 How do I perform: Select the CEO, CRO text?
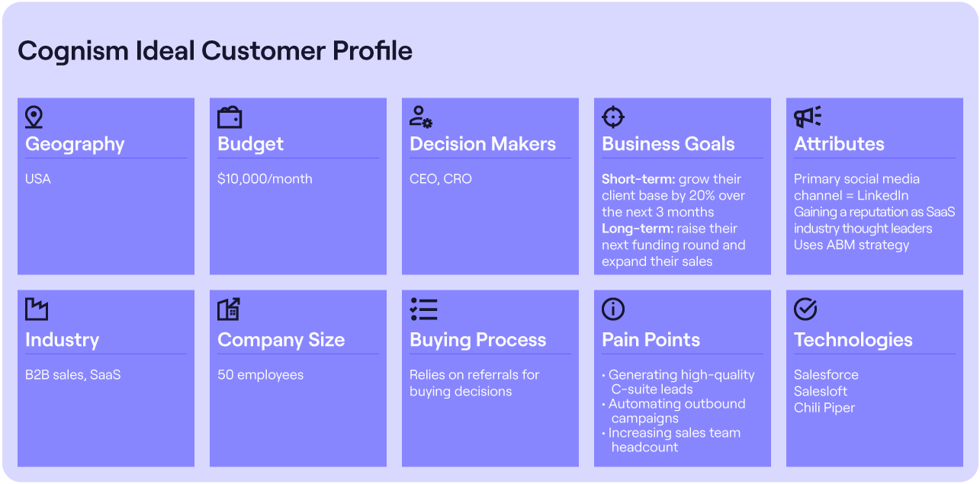[441, 179]
